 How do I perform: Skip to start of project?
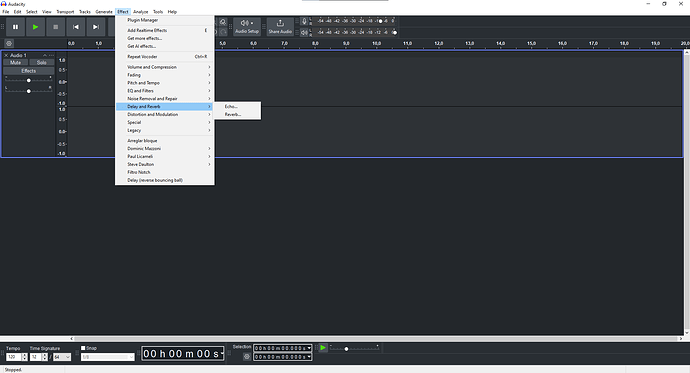[x=76, y=27]
